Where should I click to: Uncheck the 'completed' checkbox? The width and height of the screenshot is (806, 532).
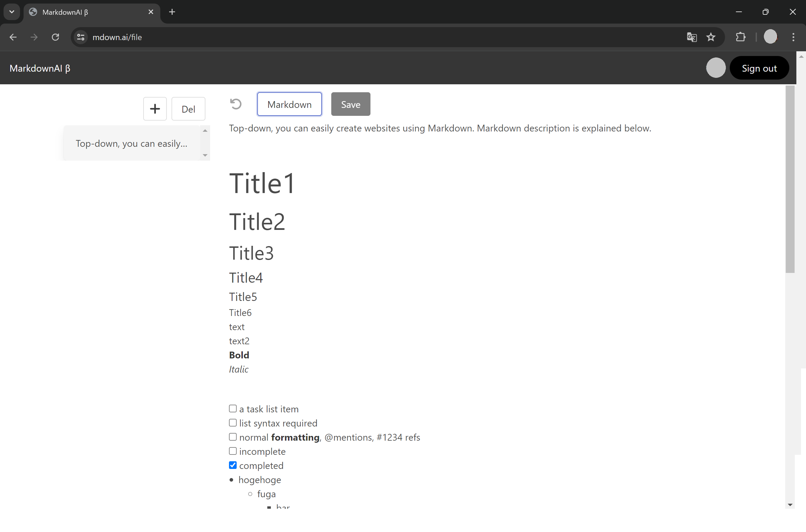coord(233,465)
